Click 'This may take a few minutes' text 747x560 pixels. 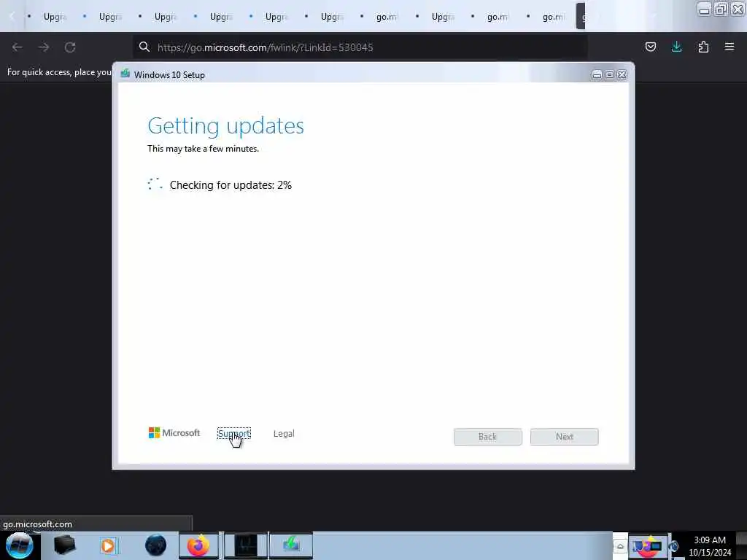tap(203, 149)
